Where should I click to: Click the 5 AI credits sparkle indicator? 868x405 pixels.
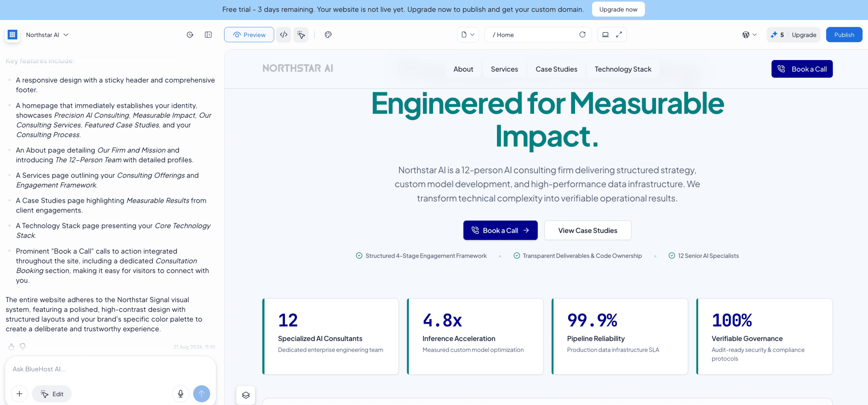pyautogui.click(x=777, y=35)
